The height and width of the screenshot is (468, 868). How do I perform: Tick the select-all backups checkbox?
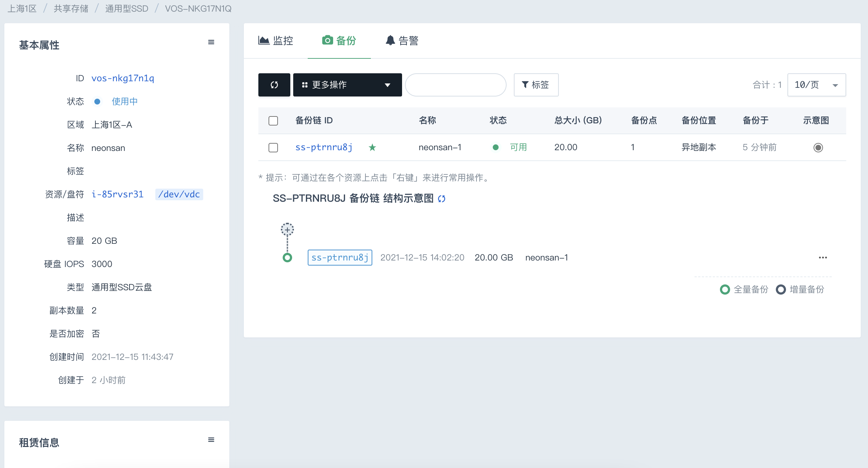(273, 121)
